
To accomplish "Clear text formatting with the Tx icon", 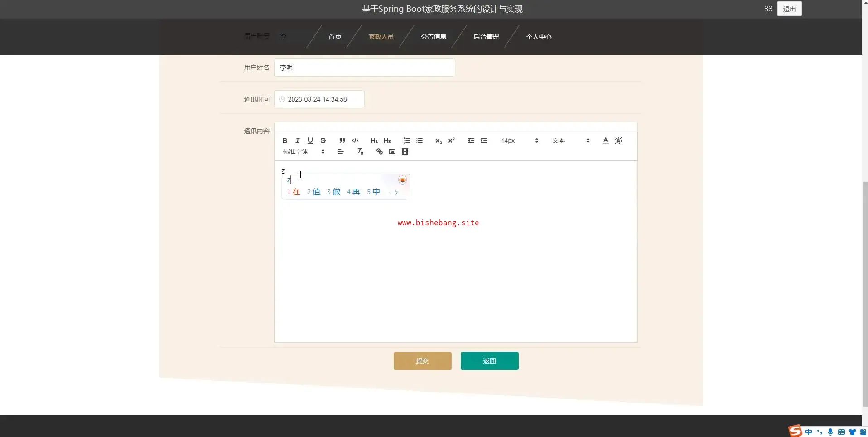I will coord(360,151).
